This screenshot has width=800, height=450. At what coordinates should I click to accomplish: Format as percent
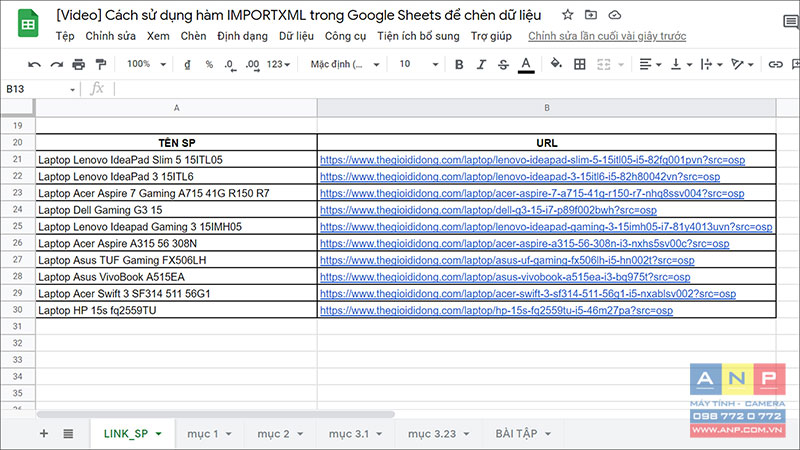coord(209,64)
